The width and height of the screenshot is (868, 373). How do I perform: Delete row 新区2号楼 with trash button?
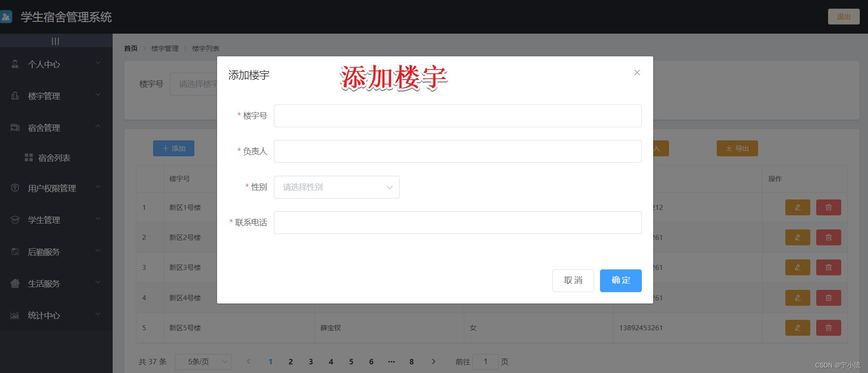[828, 237]
